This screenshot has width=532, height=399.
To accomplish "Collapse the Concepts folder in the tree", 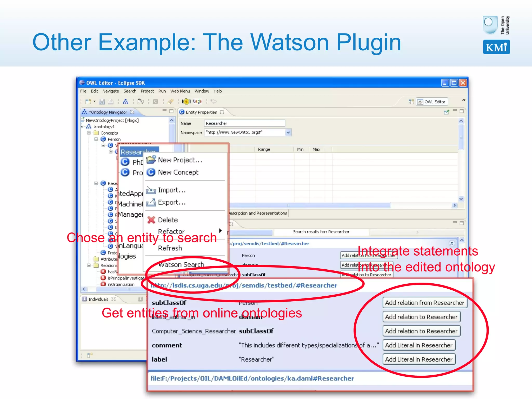I will point(89,133).
